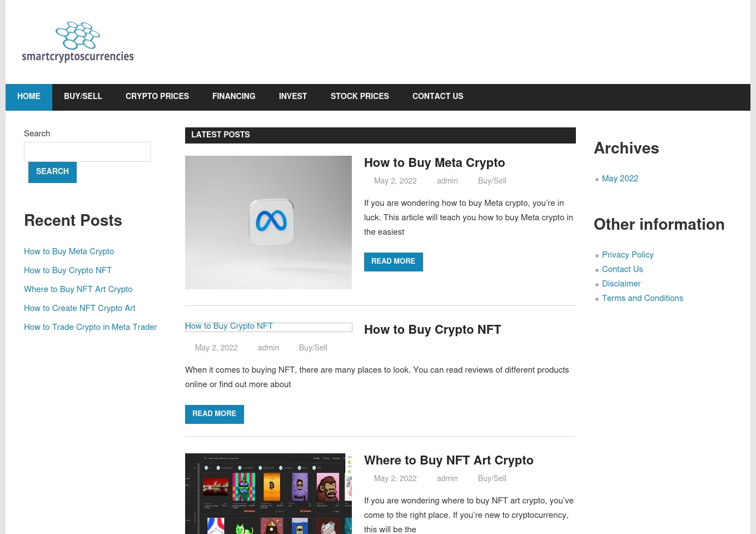Open recent post How to Buy Crypto NFT
The image size is (756, 534).
point(68,271)
